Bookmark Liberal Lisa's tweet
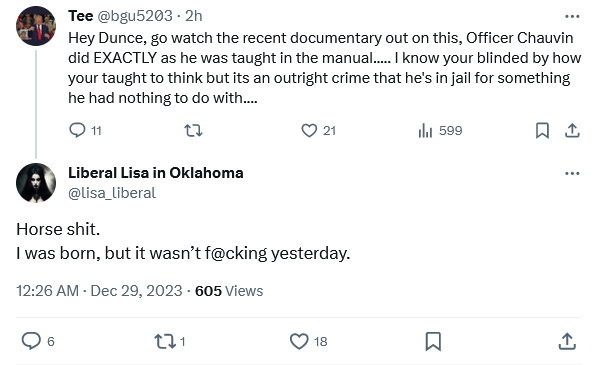 click(x=433, y=341)
